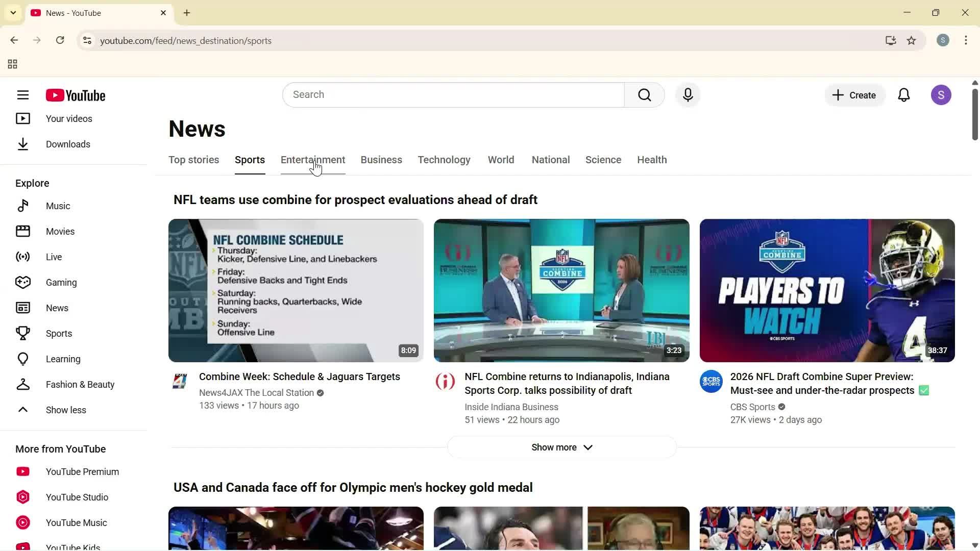Open Gaming from the sidebar

61,282
